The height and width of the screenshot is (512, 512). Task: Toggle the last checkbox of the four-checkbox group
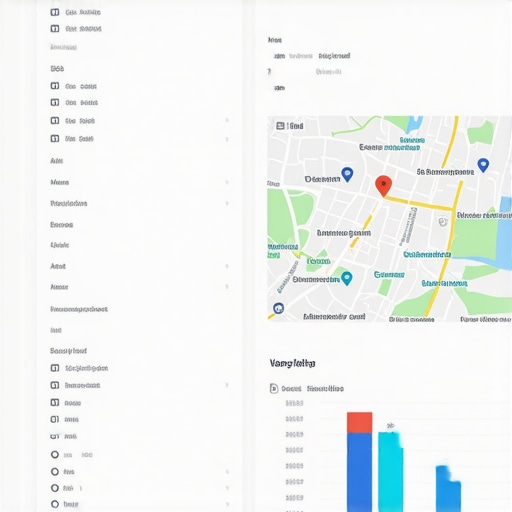point(55,138)
